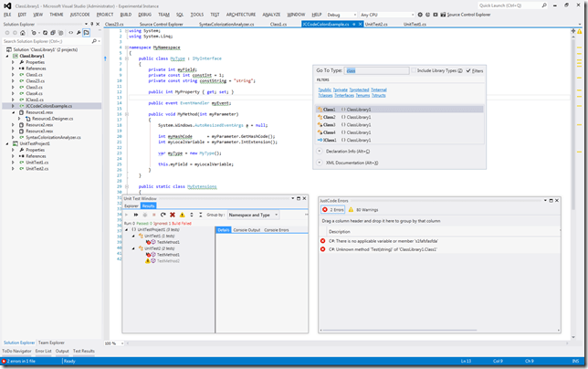Open the JUSTCODE menu
588x369 pixels.
(79, 15)
